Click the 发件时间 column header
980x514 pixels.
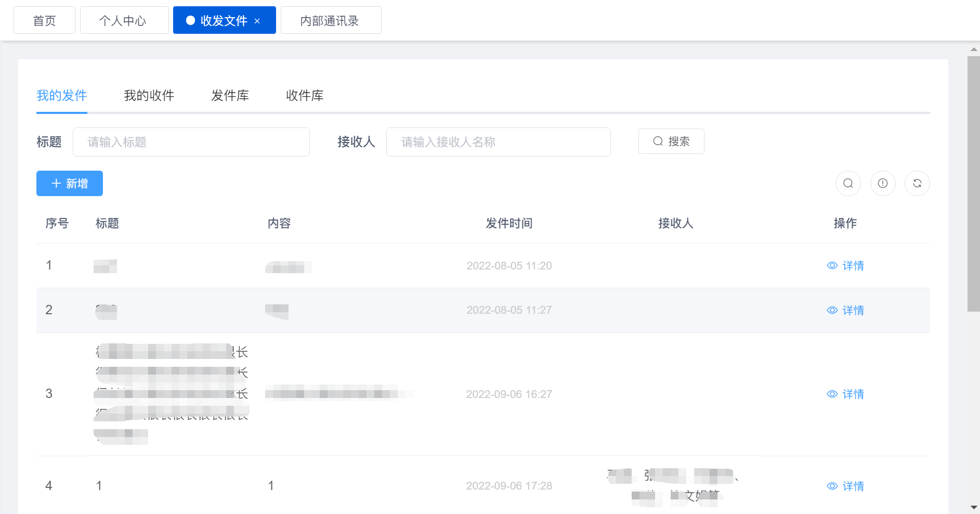coord(509,224)
